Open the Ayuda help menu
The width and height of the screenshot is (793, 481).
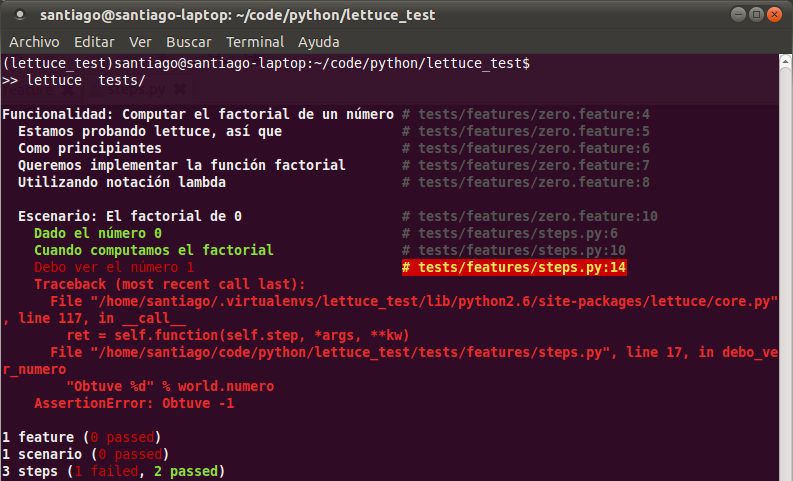click(x=318, y=42)
